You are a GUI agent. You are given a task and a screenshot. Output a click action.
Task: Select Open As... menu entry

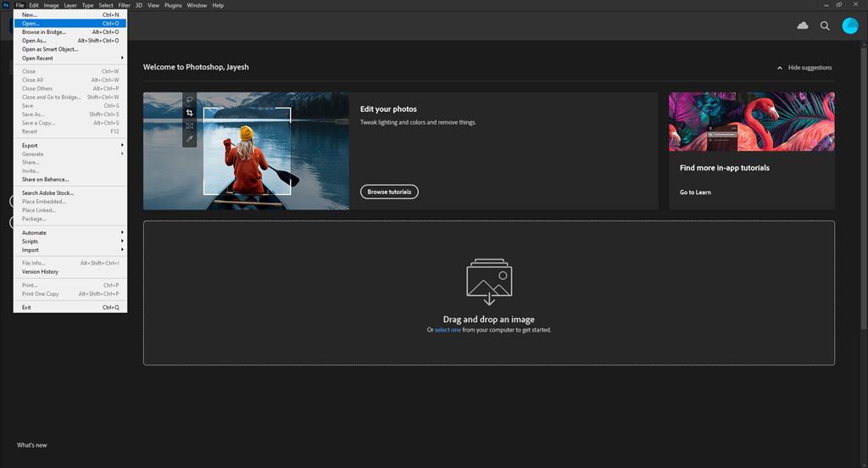point(70,41)
